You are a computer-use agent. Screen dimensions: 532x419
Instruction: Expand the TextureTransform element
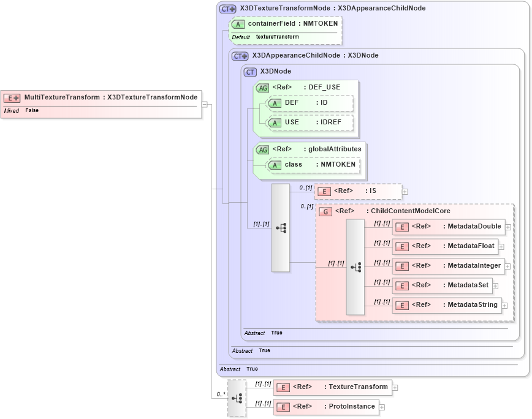tap(395, 388)
